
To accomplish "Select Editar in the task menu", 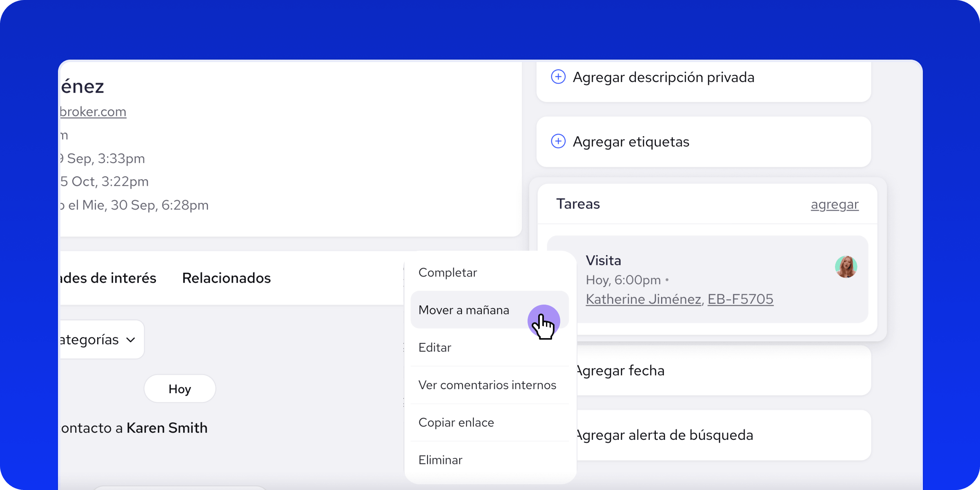I will click(x=490, y=347).
